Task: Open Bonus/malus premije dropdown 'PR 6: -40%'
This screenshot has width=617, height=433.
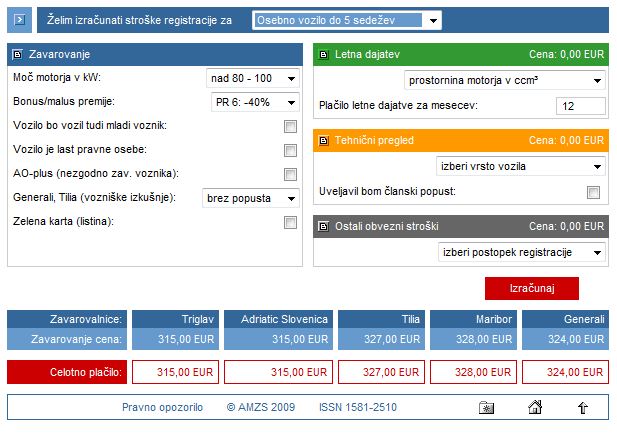Action: pyautogui.click(x=255, y=102)
